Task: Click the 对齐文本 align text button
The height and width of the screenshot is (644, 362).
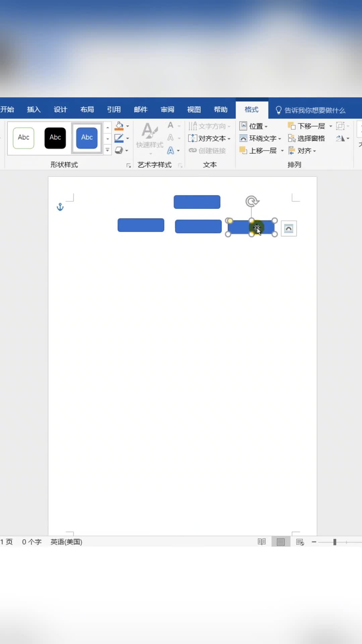Action: pos(209,139)
